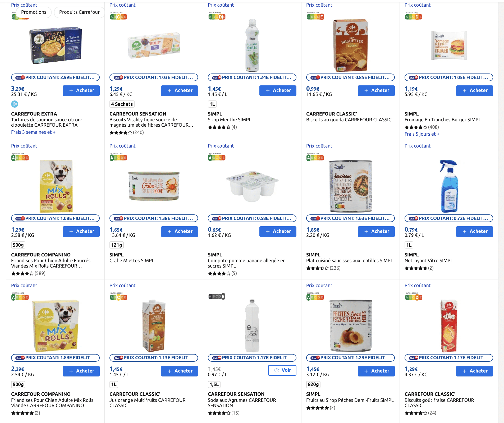Open Jus orange Multifruits product title
504x423 pixels.
coord(147,403)
